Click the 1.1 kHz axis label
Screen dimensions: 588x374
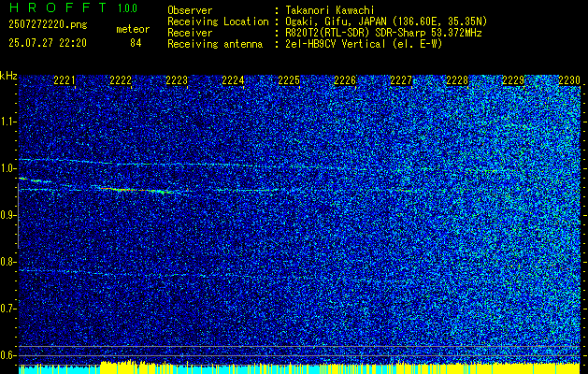(8, 122)
